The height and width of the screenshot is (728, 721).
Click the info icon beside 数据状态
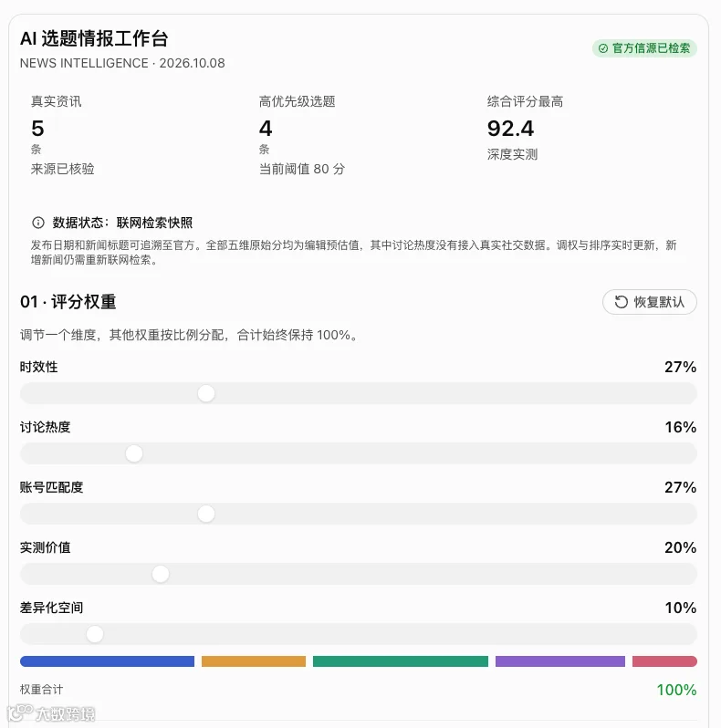coord(38,223)
